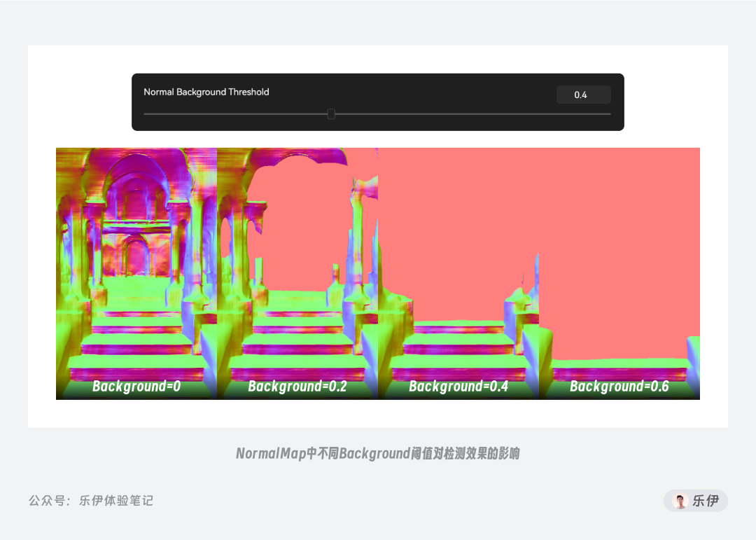Click the caption text starting with NormalMap
This screenshot has width=756, height=540.
[377, 454]
